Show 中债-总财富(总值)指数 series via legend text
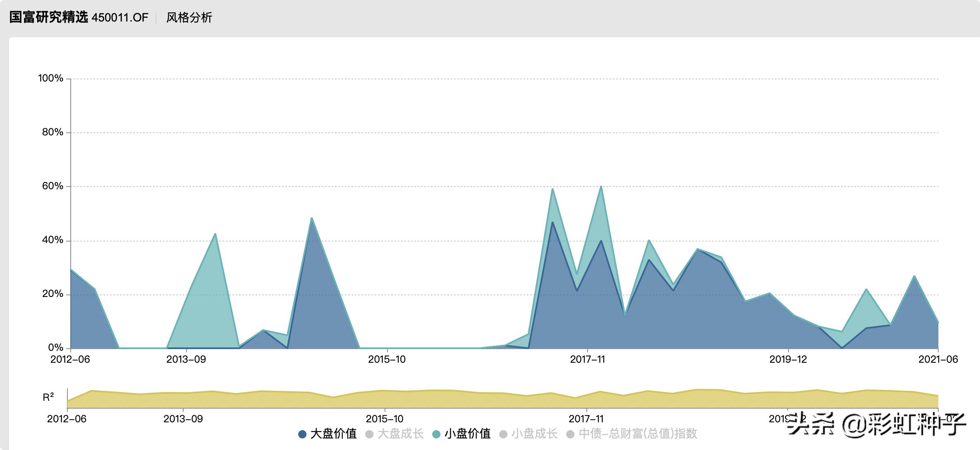The height and width of the screenshot is (450, 980). (638, 434)
